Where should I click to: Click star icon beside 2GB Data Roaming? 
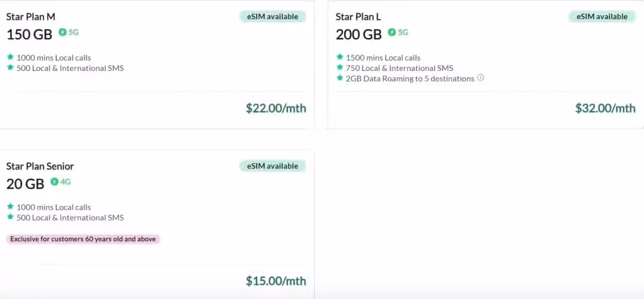(x=340, y=77)
